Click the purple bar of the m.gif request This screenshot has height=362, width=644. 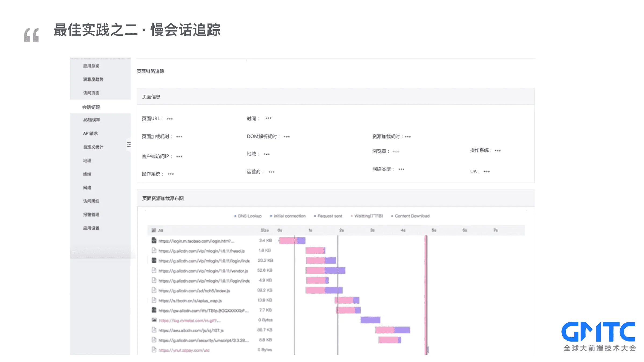pos(370,320)
